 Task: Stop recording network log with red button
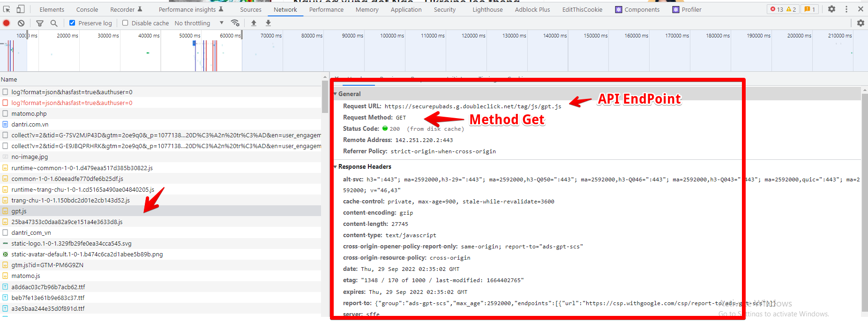[7, 23]
